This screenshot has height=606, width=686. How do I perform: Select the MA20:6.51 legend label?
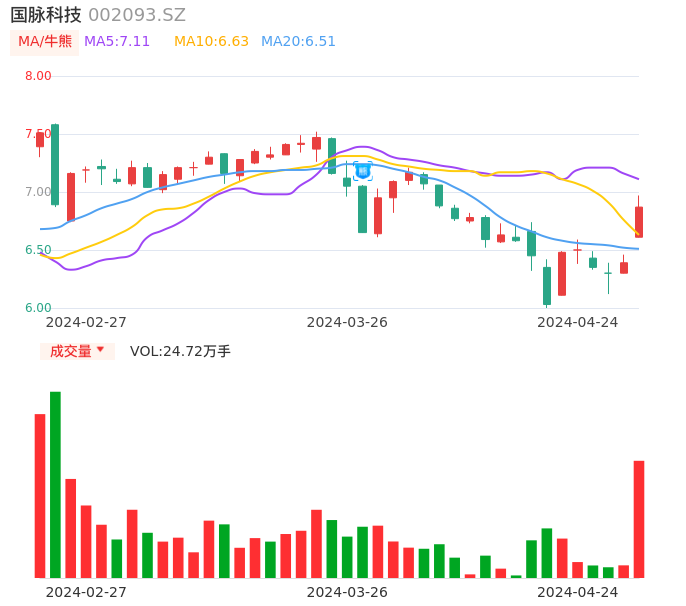coord(298,42)
